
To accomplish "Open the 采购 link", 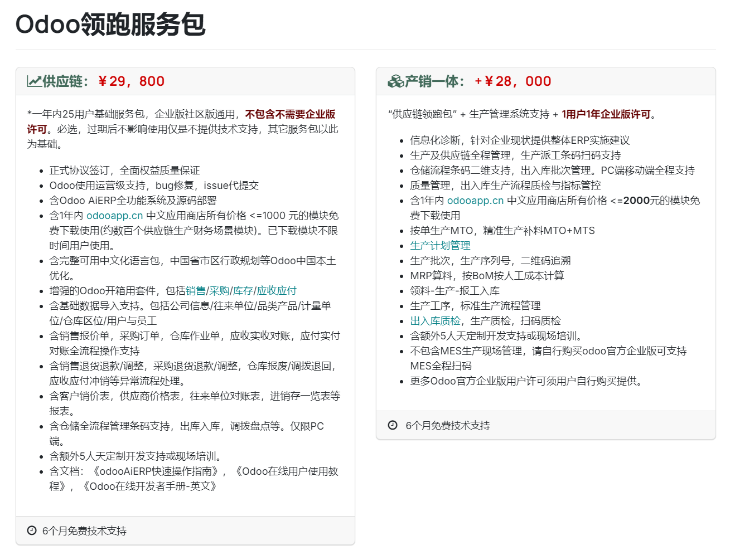I will (219, 291).
